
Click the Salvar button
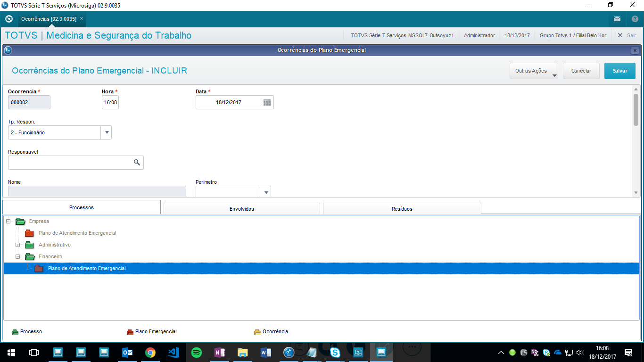pyautogui.click(x=620, y=71)
